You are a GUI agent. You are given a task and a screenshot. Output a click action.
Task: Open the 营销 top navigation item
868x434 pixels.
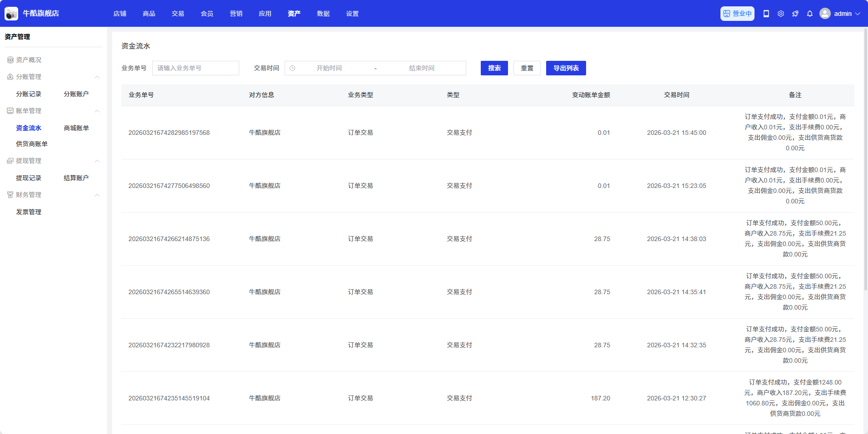click(236, 14)
